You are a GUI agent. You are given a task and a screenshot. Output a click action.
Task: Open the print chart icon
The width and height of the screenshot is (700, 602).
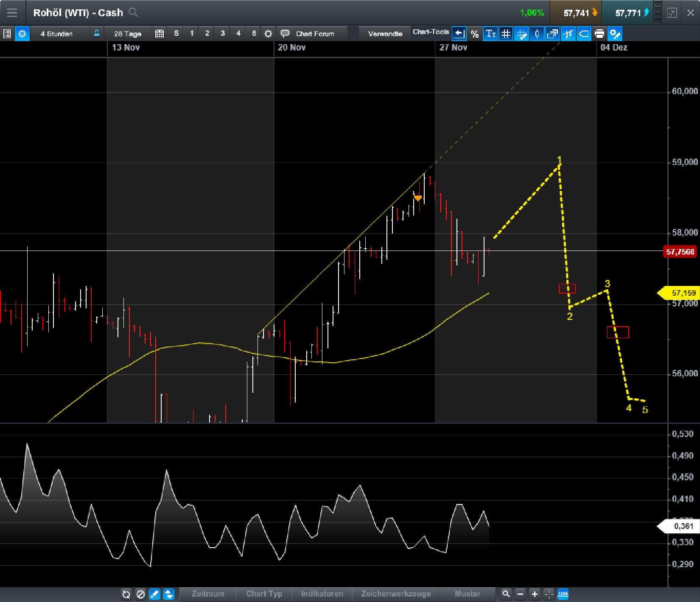point(599,34)
